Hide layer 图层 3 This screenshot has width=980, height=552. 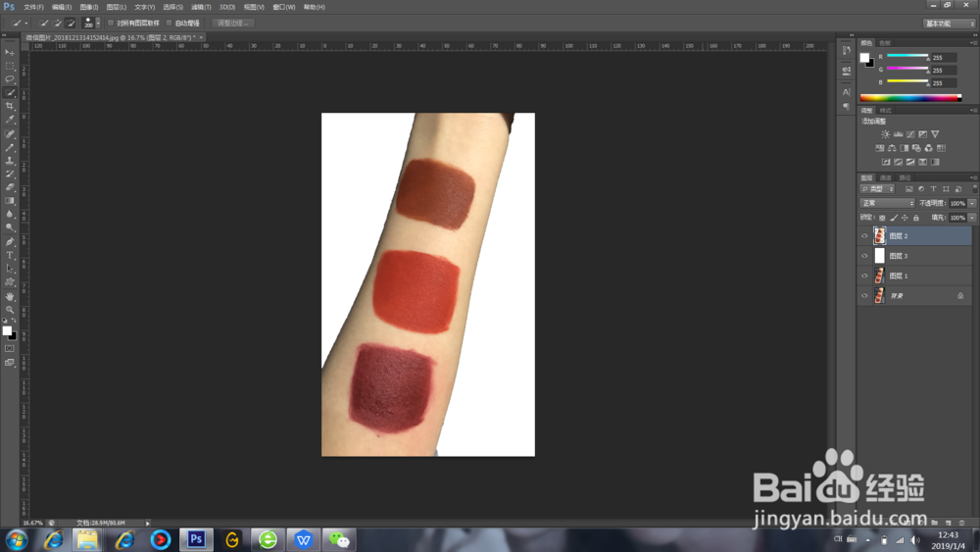pyautogui.click(x=865, y=256)
